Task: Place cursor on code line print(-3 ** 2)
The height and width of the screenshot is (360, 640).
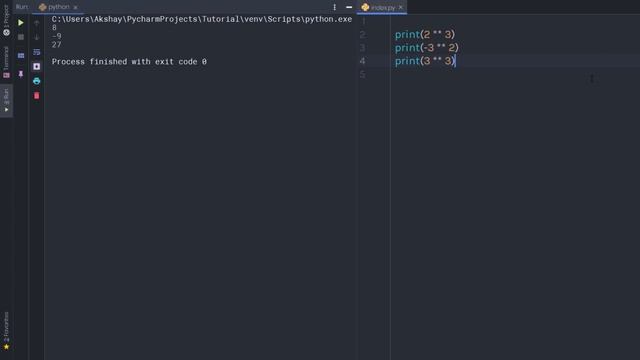Action: click(x=427, y=48)
